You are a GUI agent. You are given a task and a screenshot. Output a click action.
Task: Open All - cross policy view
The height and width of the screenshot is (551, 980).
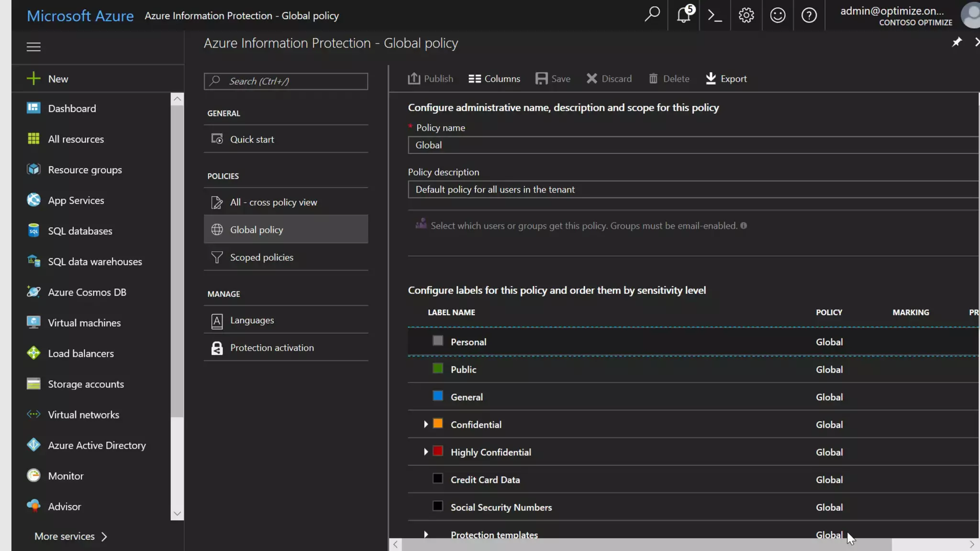286,202
